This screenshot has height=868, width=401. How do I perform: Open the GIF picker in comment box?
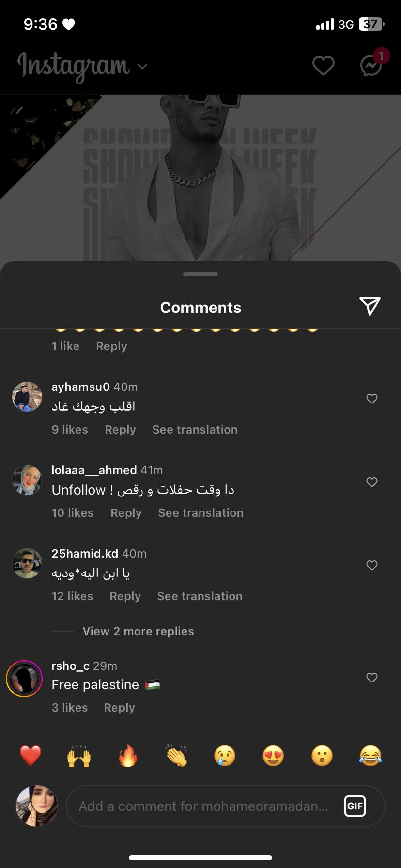[x=355, y=806]
